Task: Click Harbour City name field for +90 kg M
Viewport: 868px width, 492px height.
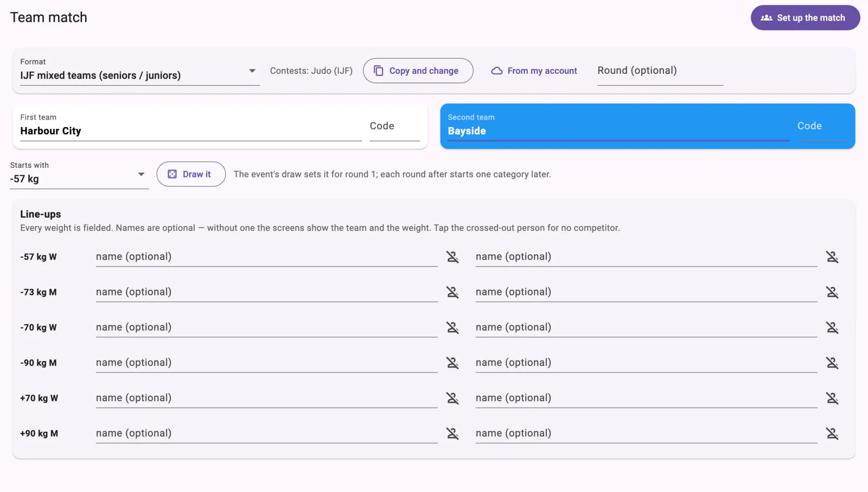Action: pyautogui.click(x=266, y=433)
